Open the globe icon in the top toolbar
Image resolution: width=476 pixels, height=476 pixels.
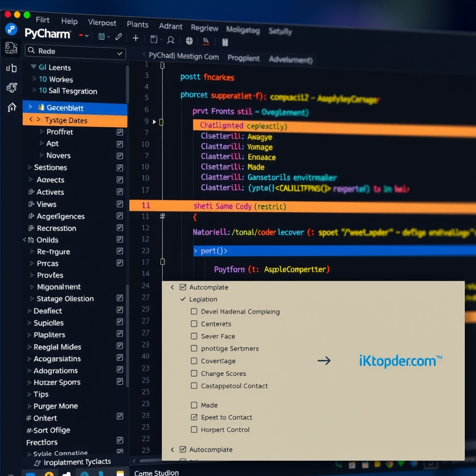click(189, 41)
